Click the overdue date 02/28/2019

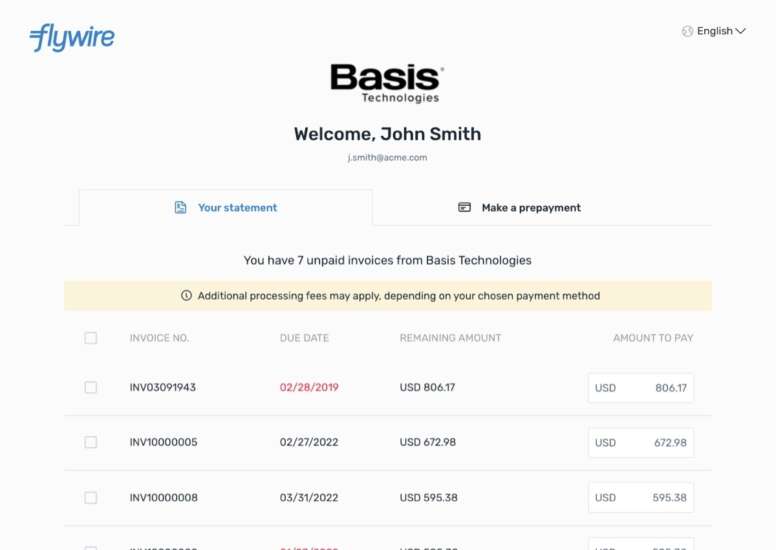tap(309, 387)
